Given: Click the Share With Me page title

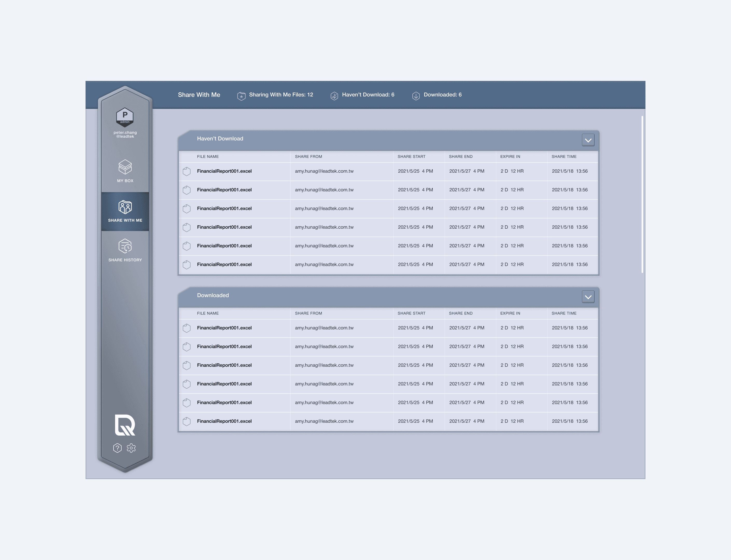Looking at the screenshot, I should pyautogui.click(x=199, y=95).
